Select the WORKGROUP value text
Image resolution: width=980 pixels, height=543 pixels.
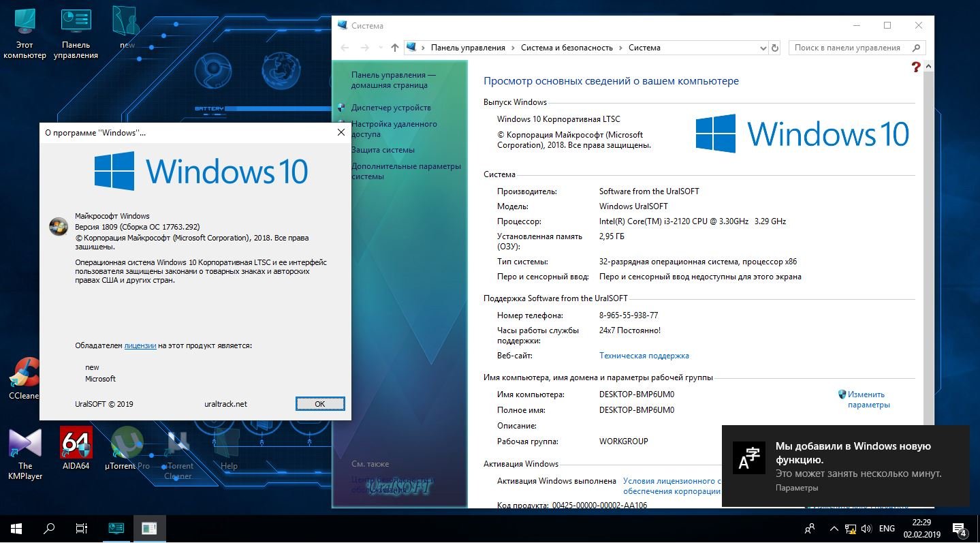tap(623, 441)
